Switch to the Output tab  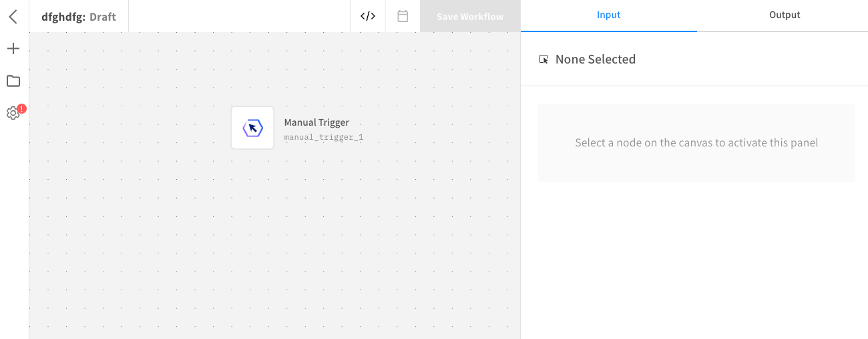tap(785, 15)
